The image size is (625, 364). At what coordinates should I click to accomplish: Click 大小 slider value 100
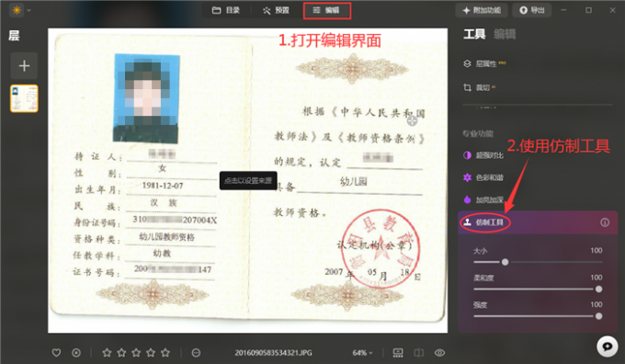597,250
